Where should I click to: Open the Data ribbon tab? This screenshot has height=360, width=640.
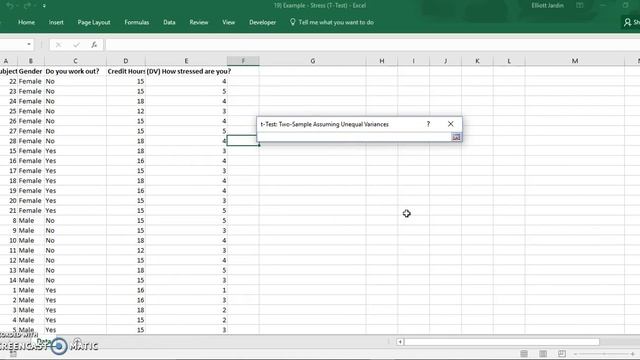pos(169,22)
